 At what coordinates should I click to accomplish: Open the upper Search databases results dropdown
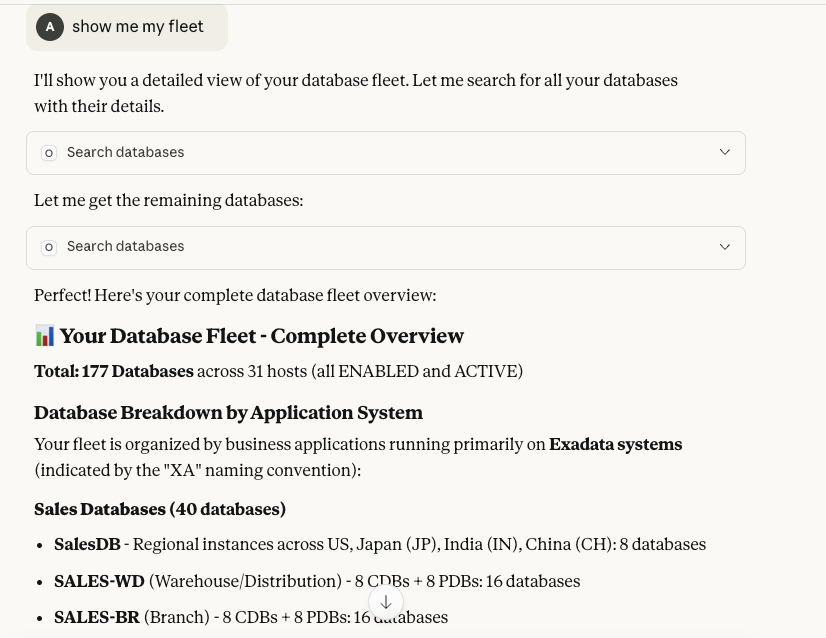pos(725,152)
